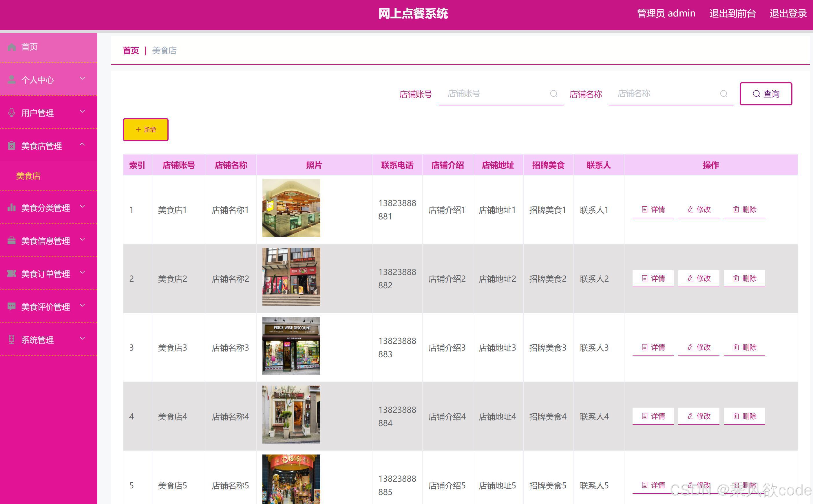Click the chat bubble icon beside 美食评价管理

click(12, 307)
